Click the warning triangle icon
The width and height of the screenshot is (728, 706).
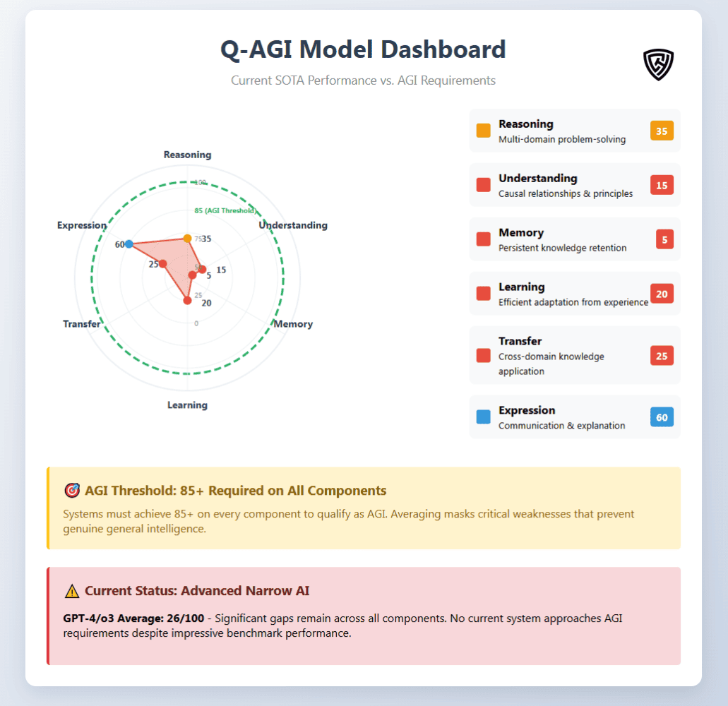click(71, 591)
